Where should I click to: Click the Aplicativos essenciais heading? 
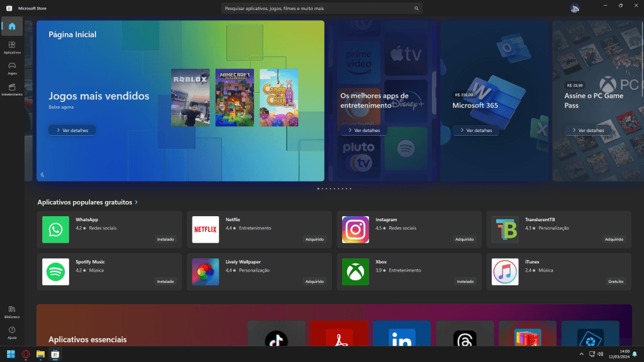point(87,339)
